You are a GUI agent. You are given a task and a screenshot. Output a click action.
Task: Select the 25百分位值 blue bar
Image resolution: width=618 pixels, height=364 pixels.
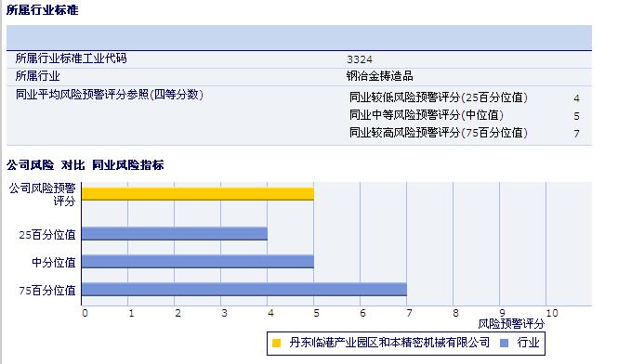[175, 234]
